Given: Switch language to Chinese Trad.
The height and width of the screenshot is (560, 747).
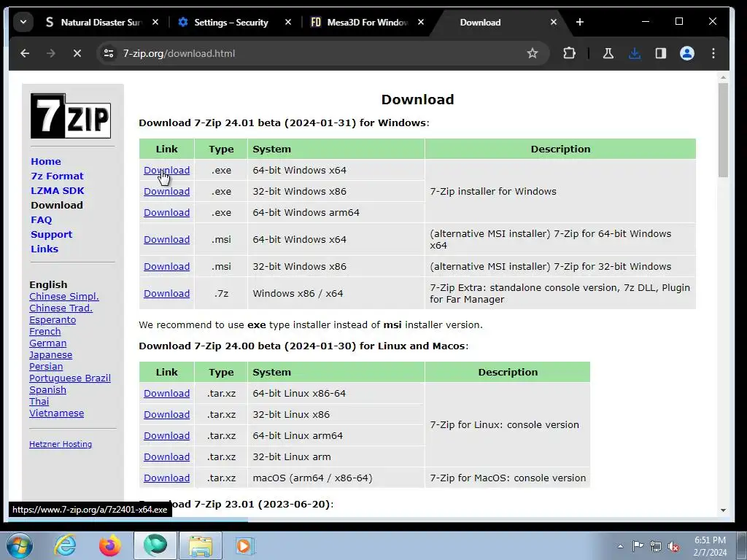Looking at the screenshot, I should (61, 308).
